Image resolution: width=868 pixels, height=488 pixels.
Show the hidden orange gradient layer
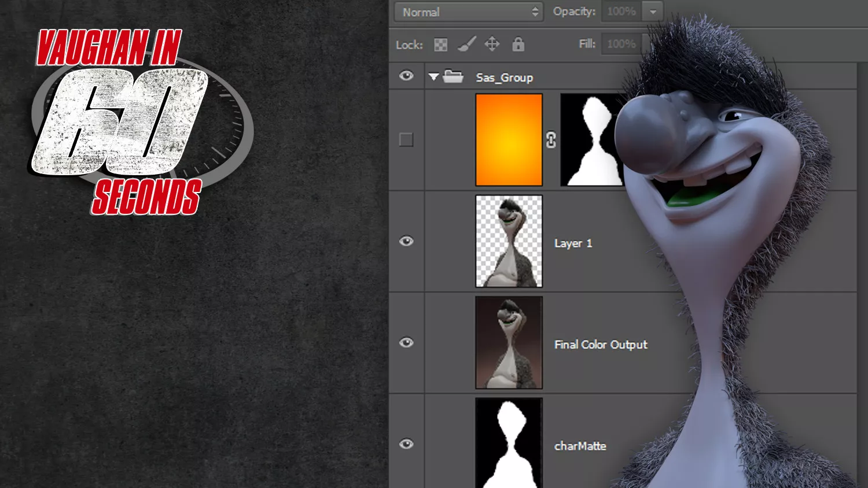coord(406,140)
